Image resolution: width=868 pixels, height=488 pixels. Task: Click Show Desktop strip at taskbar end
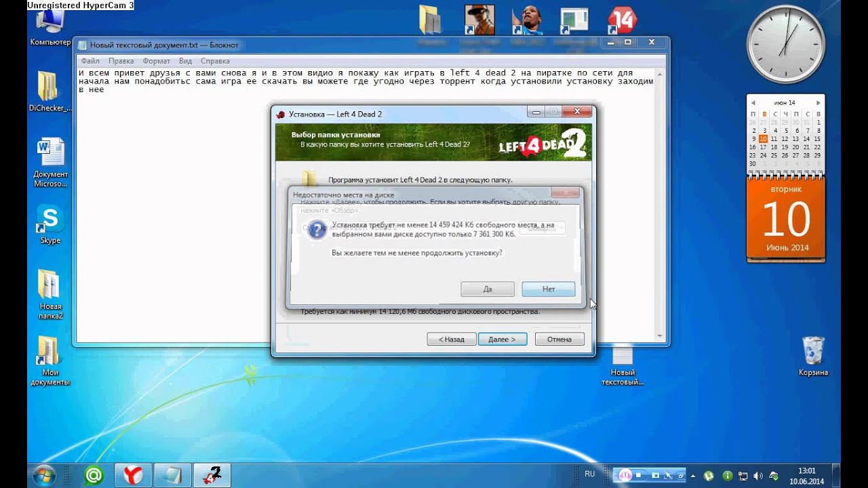[836, 475]
